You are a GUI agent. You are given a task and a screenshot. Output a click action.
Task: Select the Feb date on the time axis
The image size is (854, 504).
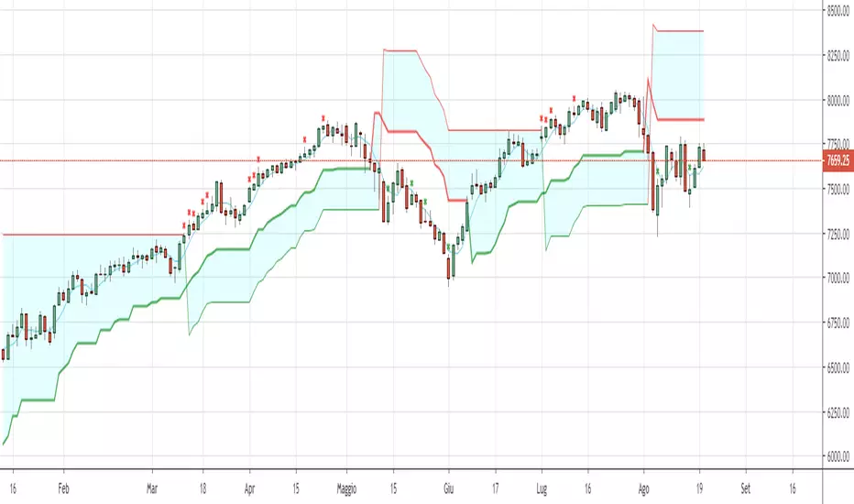point(63,490)
